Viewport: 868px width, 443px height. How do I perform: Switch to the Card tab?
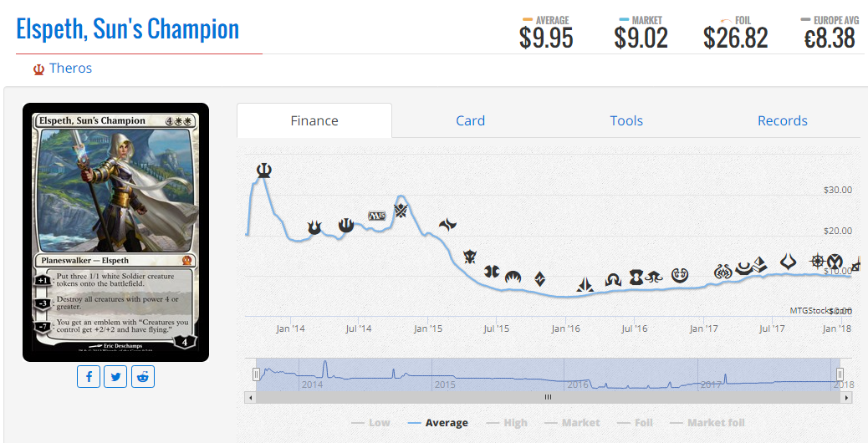click(x=470, y=120)
